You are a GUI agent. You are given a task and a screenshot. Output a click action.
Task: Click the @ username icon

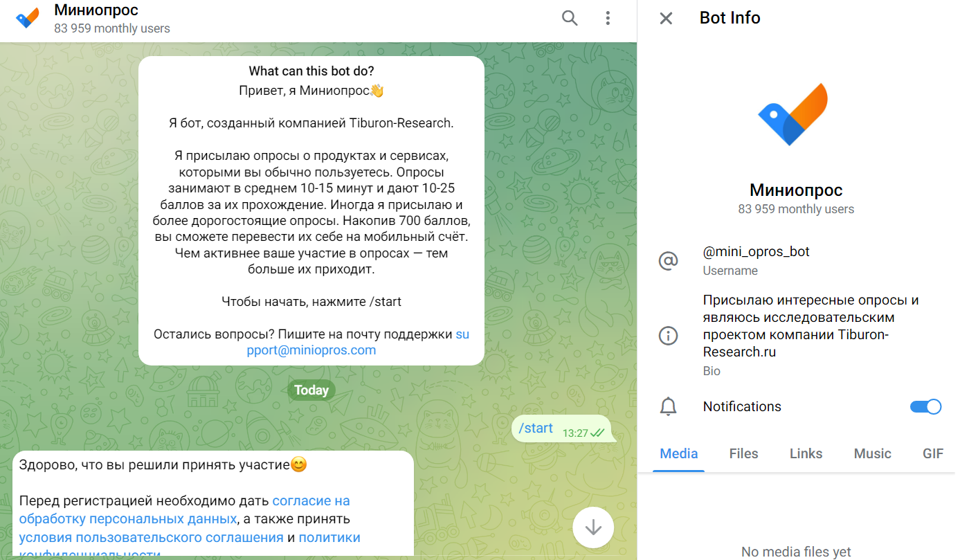(668, 261)
